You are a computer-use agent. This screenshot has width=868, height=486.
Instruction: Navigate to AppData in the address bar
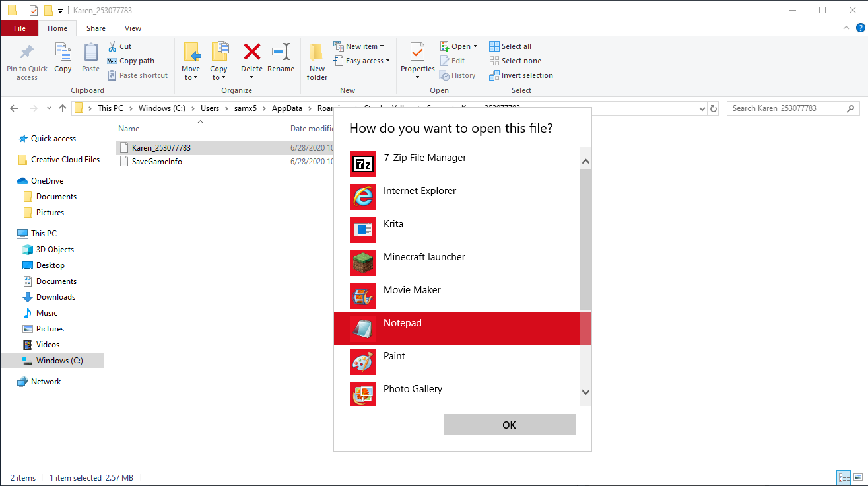click(x=286, y=108)
